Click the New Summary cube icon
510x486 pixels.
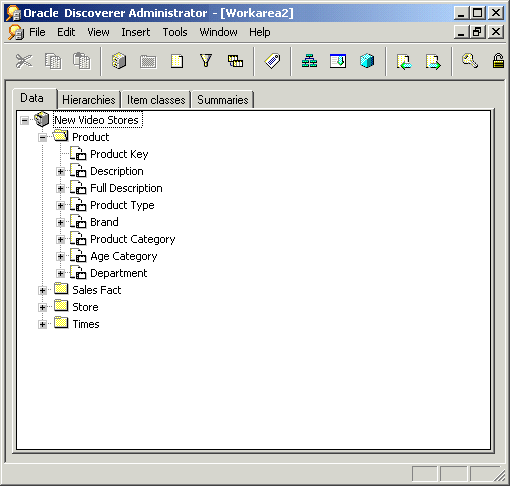pyautogui.click(x=367, y=61)
